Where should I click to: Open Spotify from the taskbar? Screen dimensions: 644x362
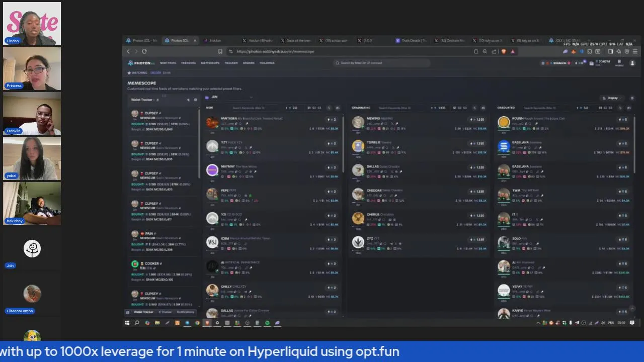click(x=267, y=323)
